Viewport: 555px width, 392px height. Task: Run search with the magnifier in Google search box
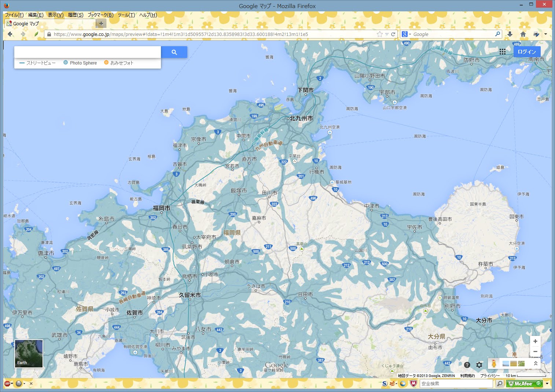coord(497,34)
